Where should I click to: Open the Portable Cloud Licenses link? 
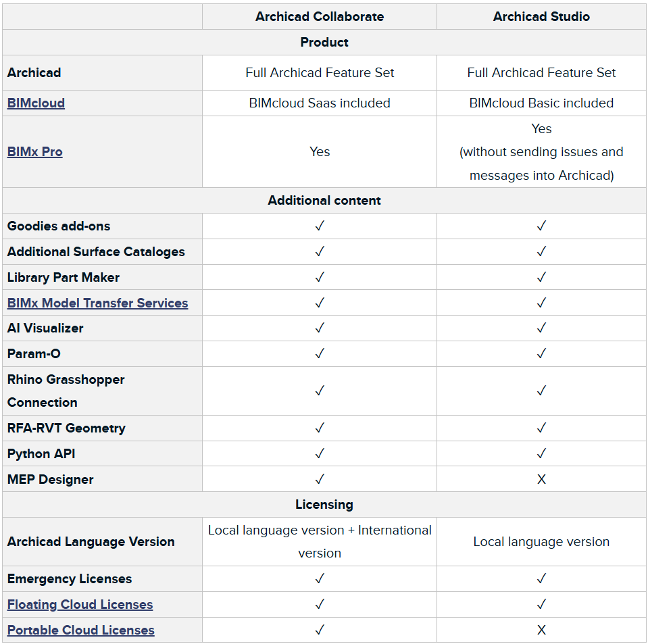(81, 630)
